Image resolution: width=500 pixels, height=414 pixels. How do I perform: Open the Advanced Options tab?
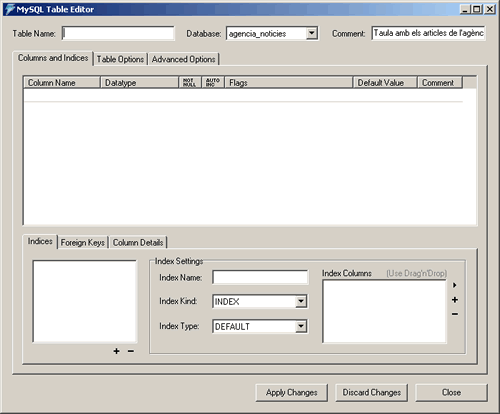tap(184, 59)
